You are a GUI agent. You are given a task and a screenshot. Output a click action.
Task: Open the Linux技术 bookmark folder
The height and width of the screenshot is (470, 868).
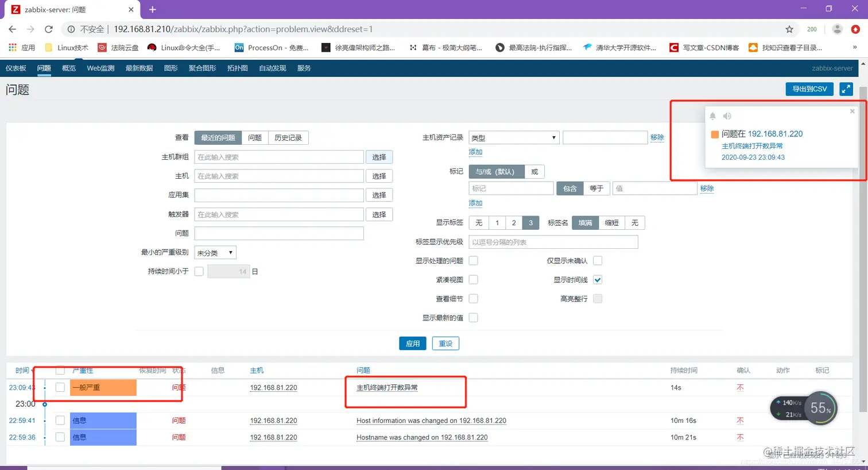(x=67, y=48)
